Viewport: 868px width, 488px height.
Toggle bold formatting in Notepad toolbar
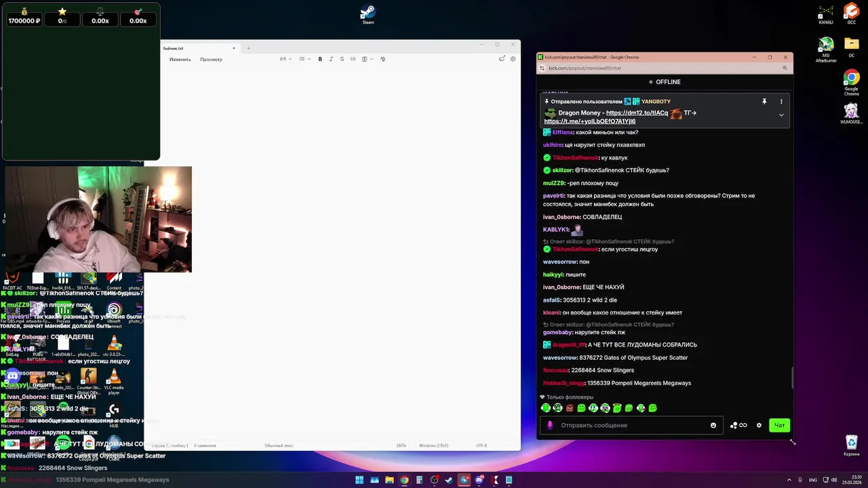(x=320, y=59)
